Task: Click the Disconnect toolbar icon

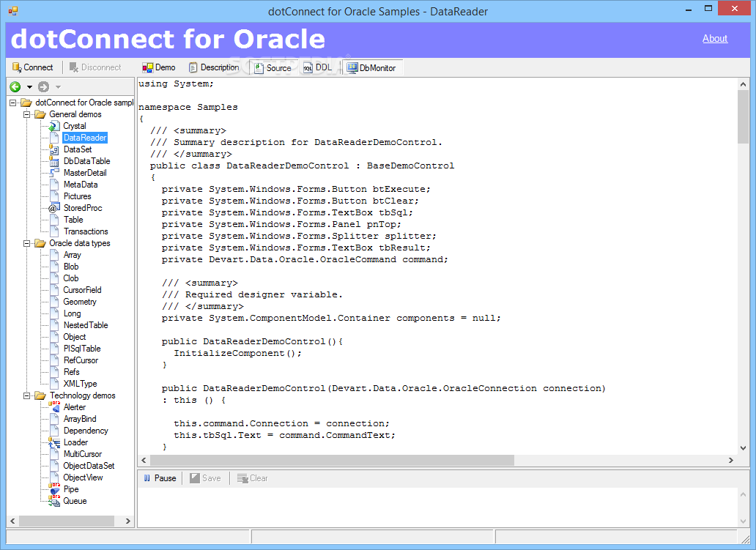Action: (74, 67)
